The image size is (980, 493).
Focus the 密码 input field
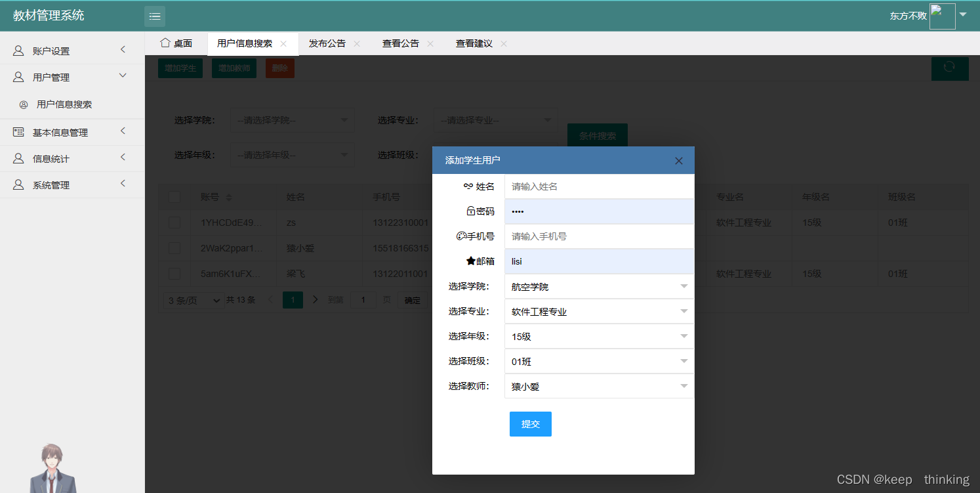[x=600, y=211]
